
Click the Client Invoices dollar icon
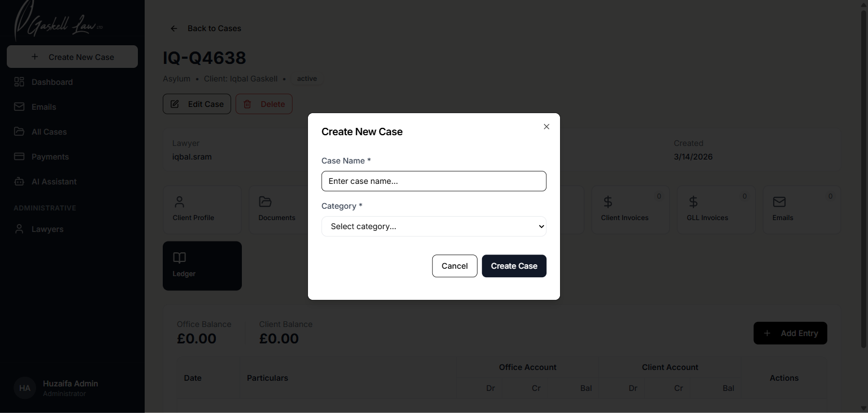coord(608,201)
